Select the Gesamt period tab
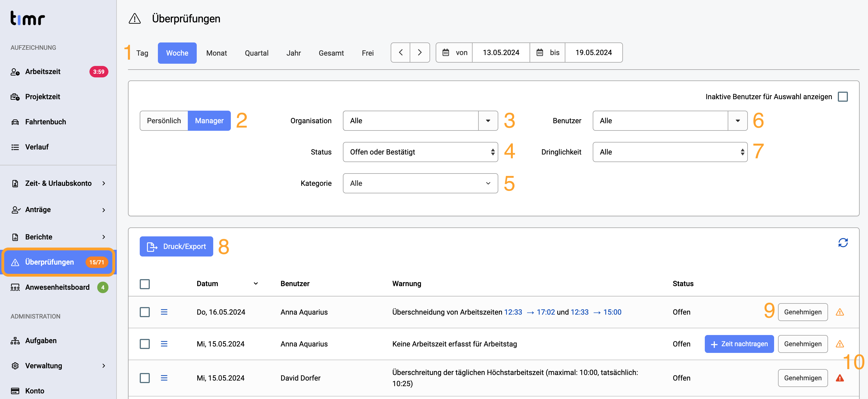 (x=331, y=53)
